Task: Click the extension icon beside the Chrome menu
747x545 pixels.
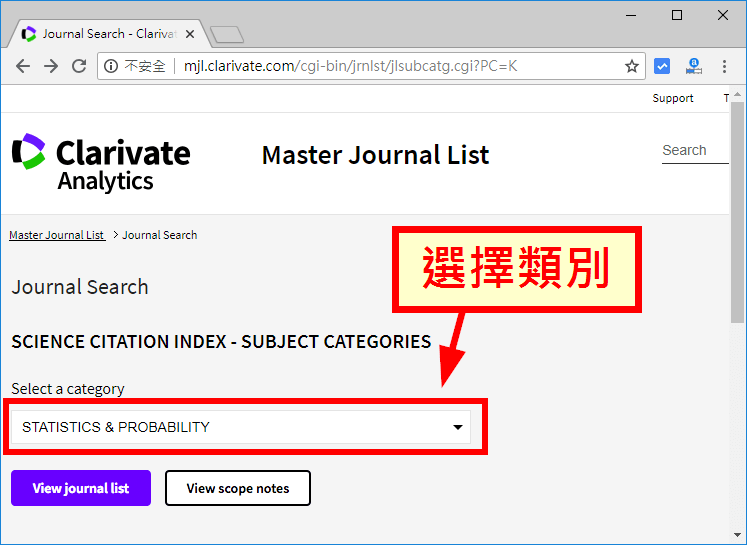Action: coord(694,67)
